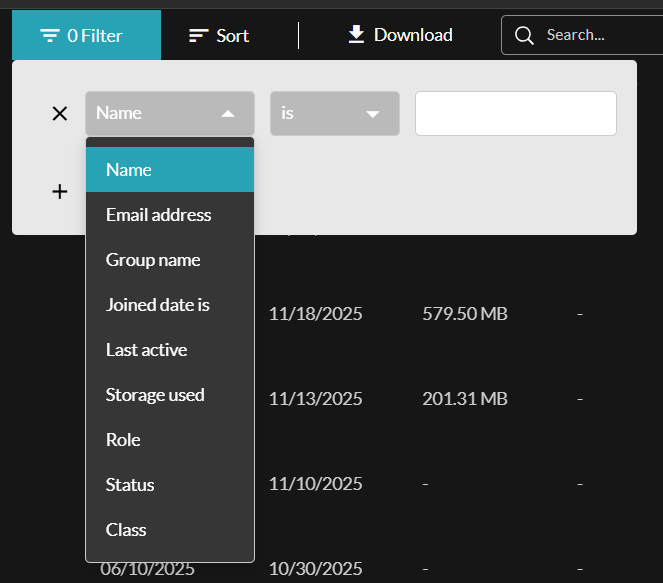This screenshot has width=663, height=583.
Task: Select Status option
Action: [x=170, y=484]
